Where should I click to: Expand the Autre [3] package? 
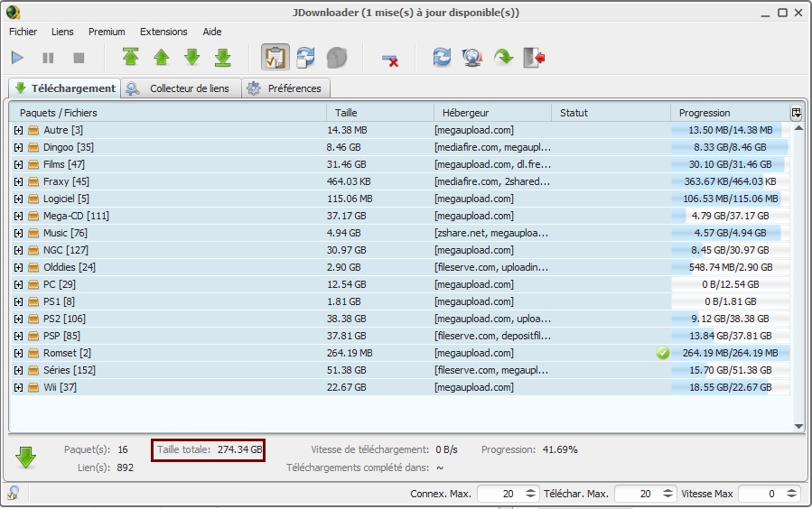pos(19,130)
